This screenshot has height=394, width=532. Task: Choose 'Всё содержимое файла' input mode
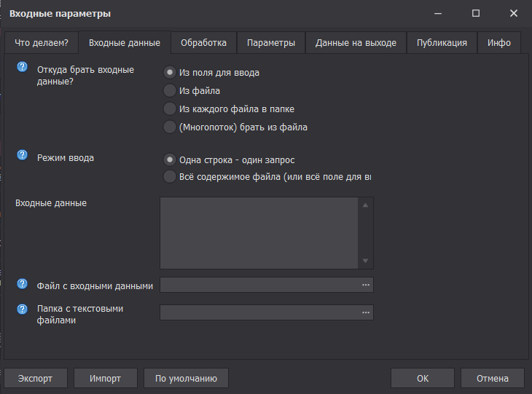pyautogui.click(x=170, y=177)
